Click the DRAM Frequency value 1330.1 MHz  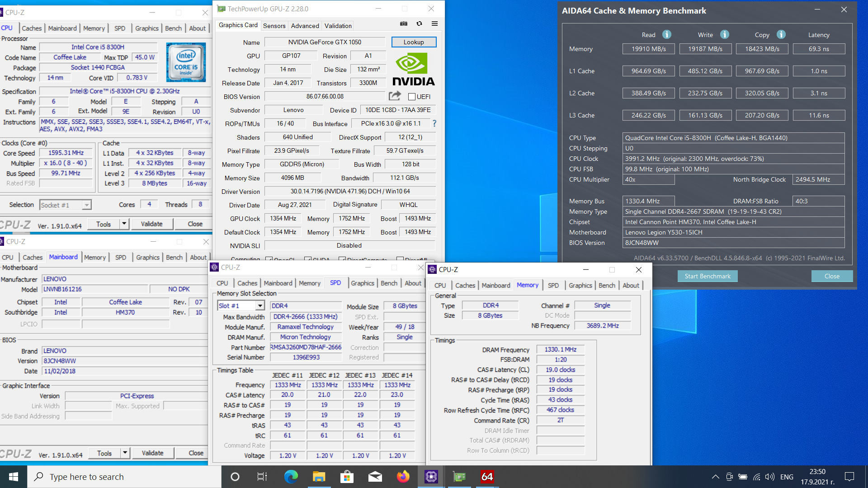pyautogui.click(x=561, y=349)
